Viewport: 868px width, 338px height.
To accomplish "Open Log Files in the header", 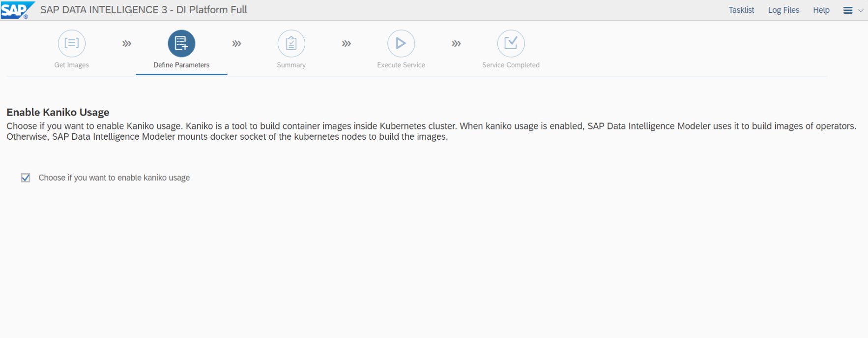I will coord(783,10).
